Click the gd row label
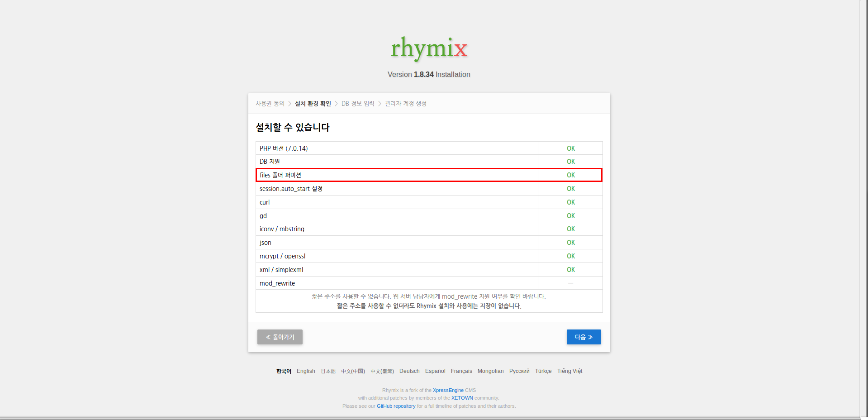Viewport: 868px width, 420px height. (263, 216)
